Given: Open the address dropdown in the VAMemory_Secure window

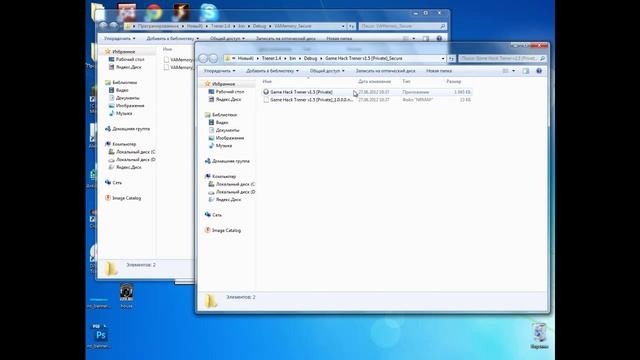Looking at the screenshot, I should 343,26.
